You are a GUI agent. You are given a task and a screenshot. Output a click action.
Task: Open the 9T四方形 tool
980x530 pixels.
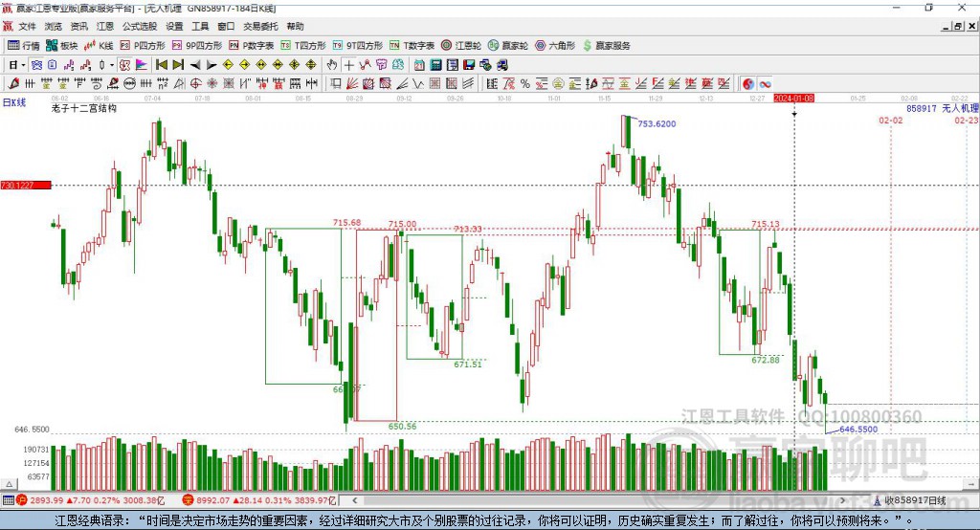pyautogui.click(x=358, y=46)
